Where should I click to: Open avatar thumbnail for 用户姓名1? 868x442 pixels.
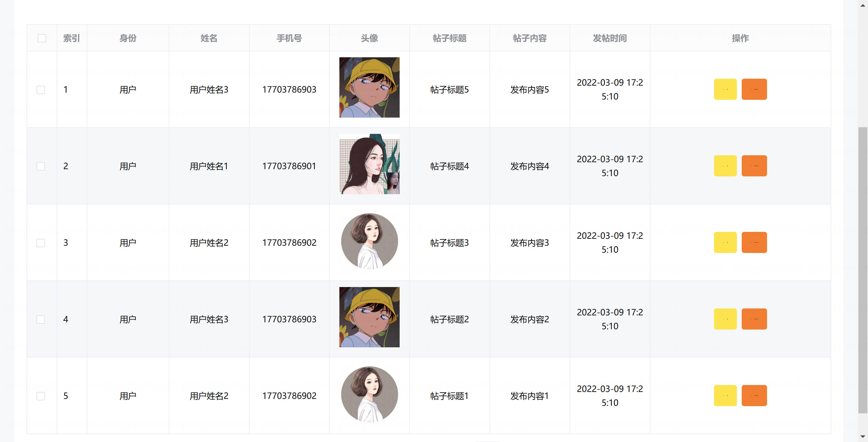coord(369,164)
